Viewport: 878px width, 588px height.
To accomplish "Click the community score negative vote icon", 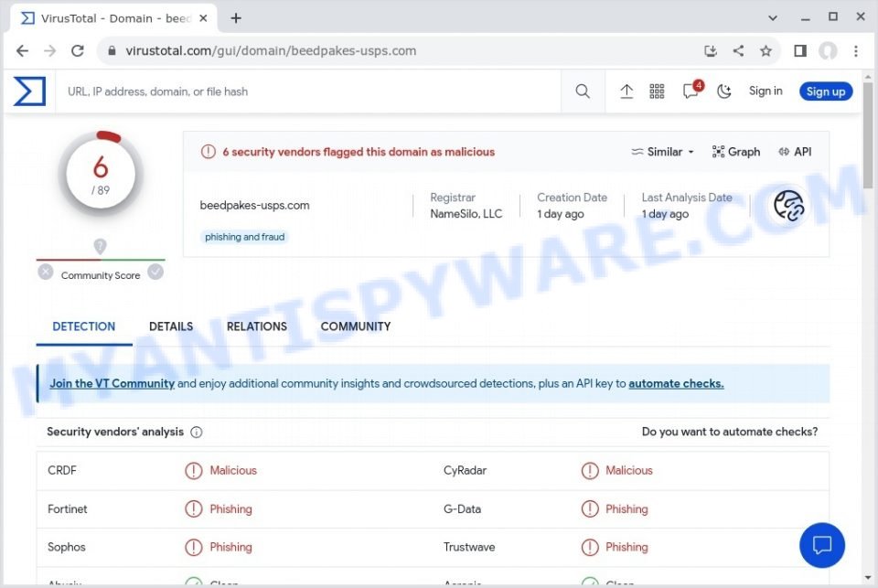I will [46, 273].
